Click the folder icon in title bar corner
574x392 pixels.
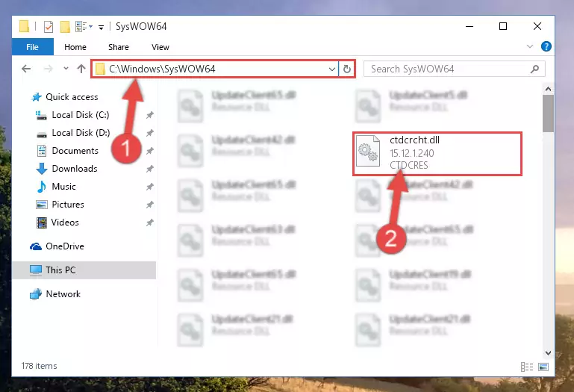pyautogui.click(x=24, y=26)
